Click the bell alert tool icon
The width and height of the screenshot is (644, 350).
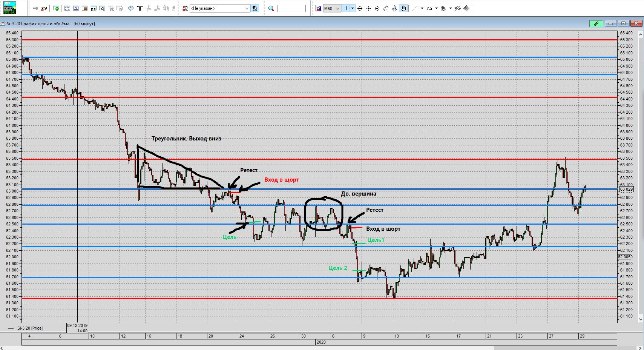(x=444, y=8)
